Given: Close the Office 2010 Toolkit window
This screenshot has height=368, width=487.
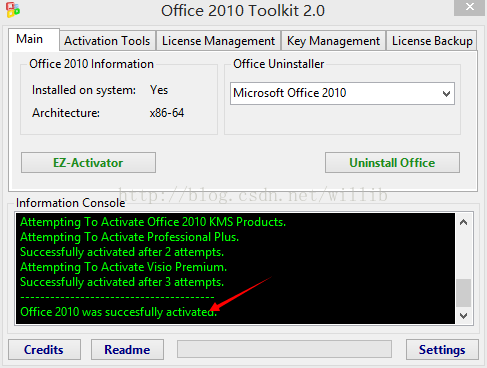Looking at the screenshot, I should point(470,7).
